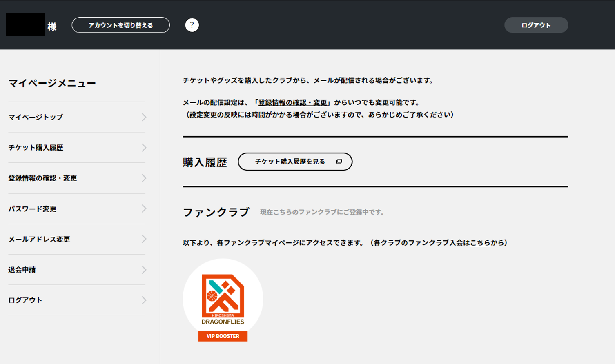The image size is (615, 364).
Task: Click the chevron beside 登録情報の確認・変更 menu row
Action: click(x=144, y=178)
